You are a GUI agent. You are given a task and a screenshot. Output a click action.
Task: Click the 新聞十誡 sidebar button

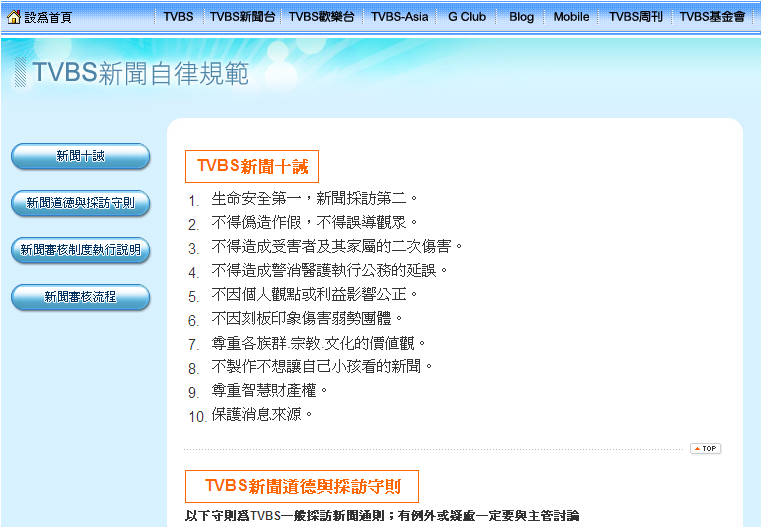pyautogui.click(x=81, y=156)
